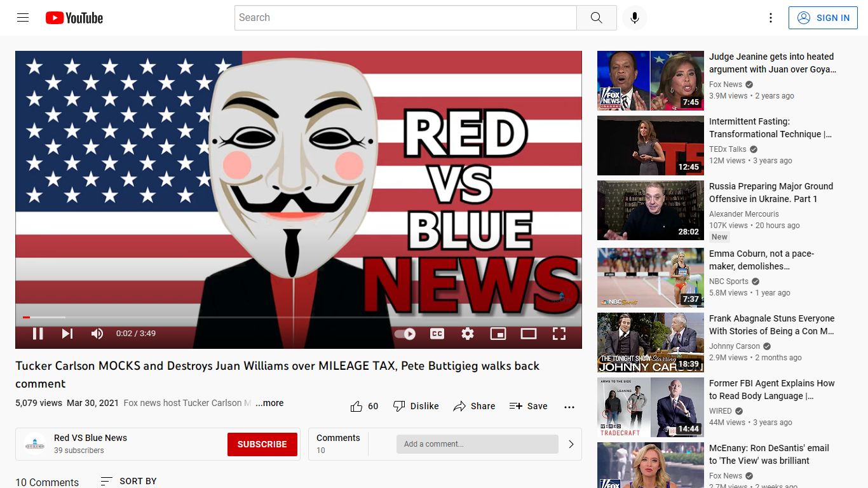Screen dimensions: 868x488
Task: Expand the description with ...more
Action: [x=269, y=403]
